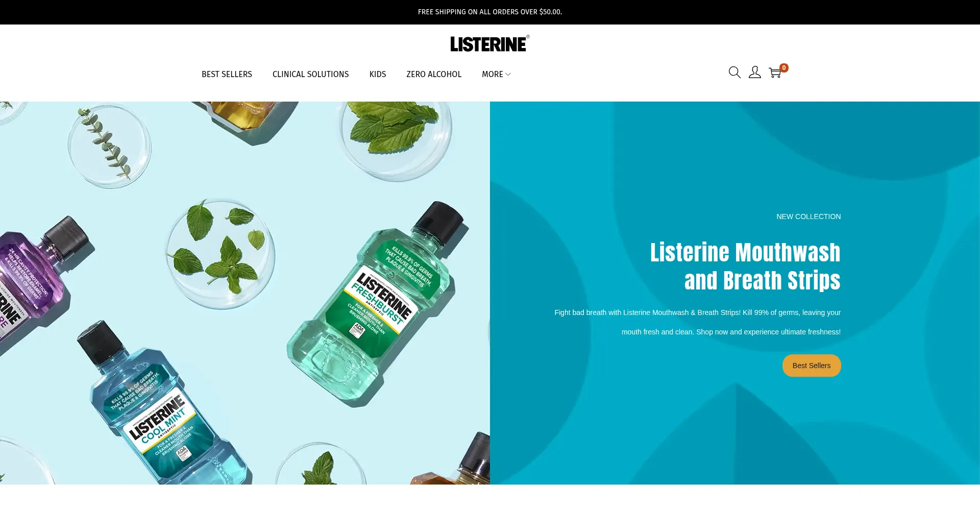Image resolution: width=980 pixels, height=507 pixels.
Task: Click the hero banner description text
Action: point(697,322)
